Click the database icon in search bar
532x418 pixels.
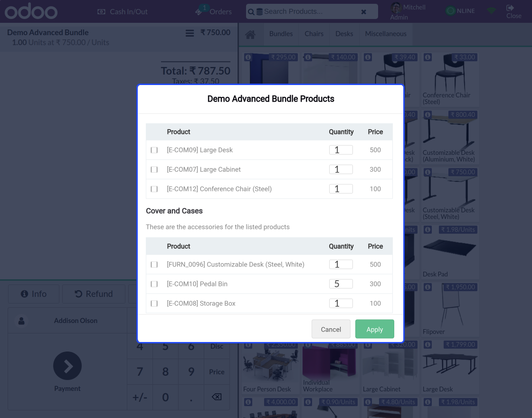(x=259, y=12)
